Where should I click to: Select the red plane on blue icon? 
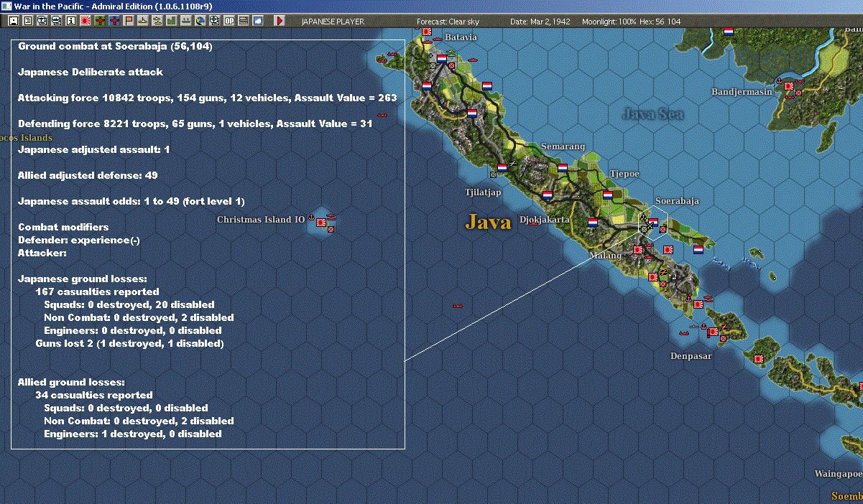(x=115, y=21)
